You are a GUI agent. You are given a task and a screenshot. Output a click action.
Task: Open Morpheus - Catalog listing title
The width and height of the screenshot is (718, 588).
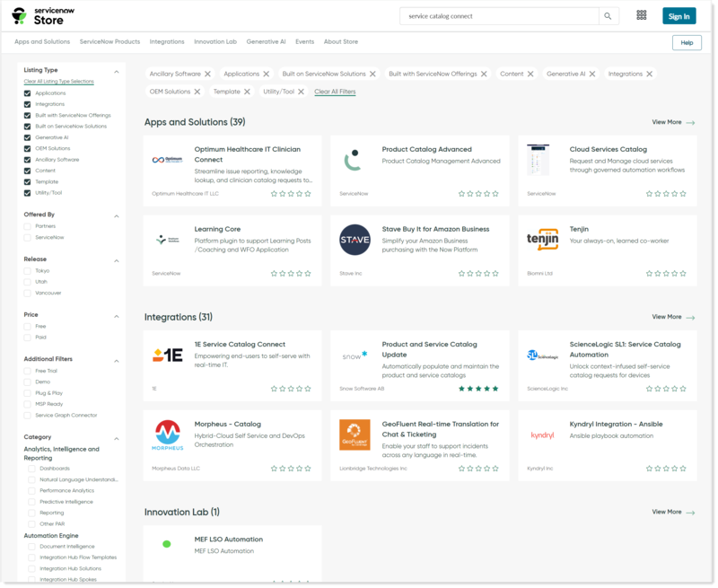click(228, 425)
